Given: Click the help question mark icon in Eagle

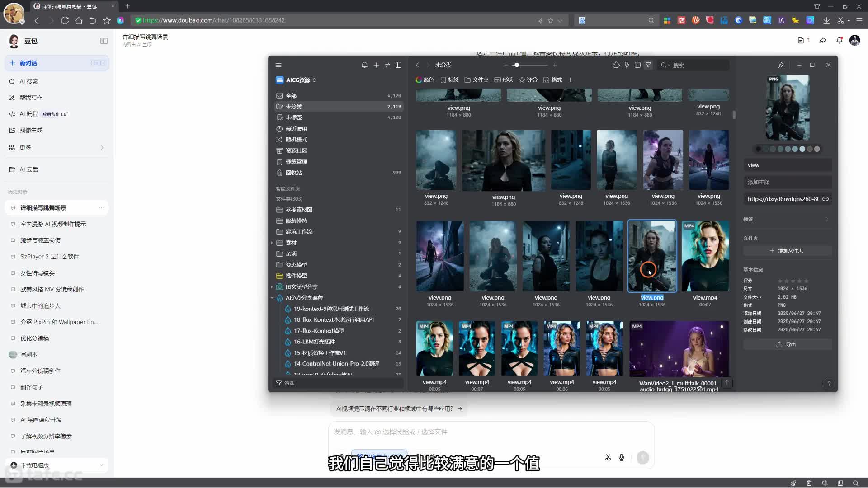Looking at the screenshot, I should point(829,384).
